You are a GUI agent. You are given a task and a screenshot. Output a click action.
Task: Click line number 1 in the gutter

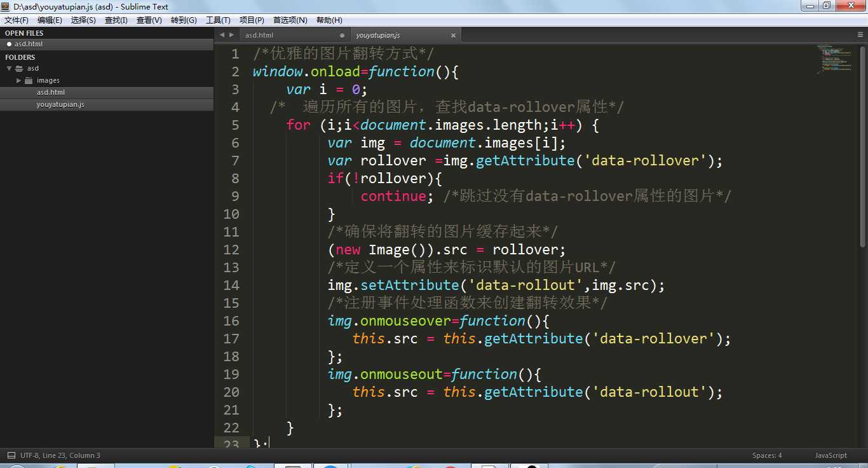pos(236,54)
